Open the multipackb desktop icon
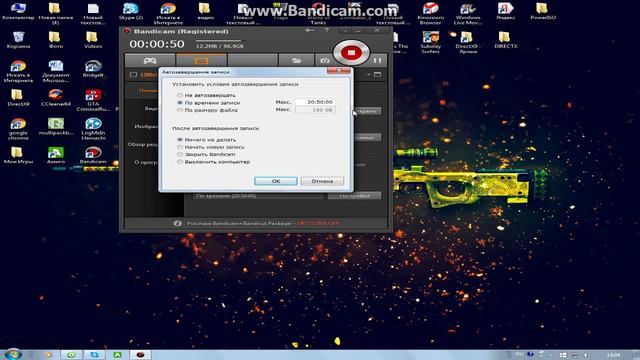The height and width of the screenshot is (360, 640). click(56, 127)
